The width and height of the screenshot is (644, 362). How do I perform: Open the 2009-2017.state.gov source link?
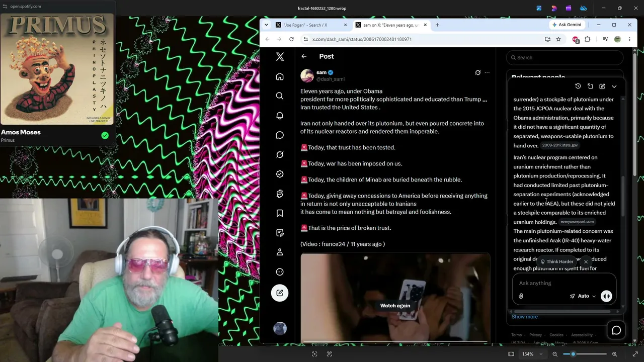560,145
